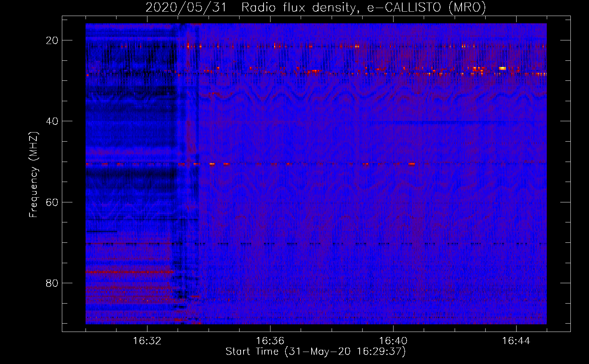Select the Frequency (MHZ) axis label
The width and height of the screenshot is (589, 364).
(x=33, y=175)
